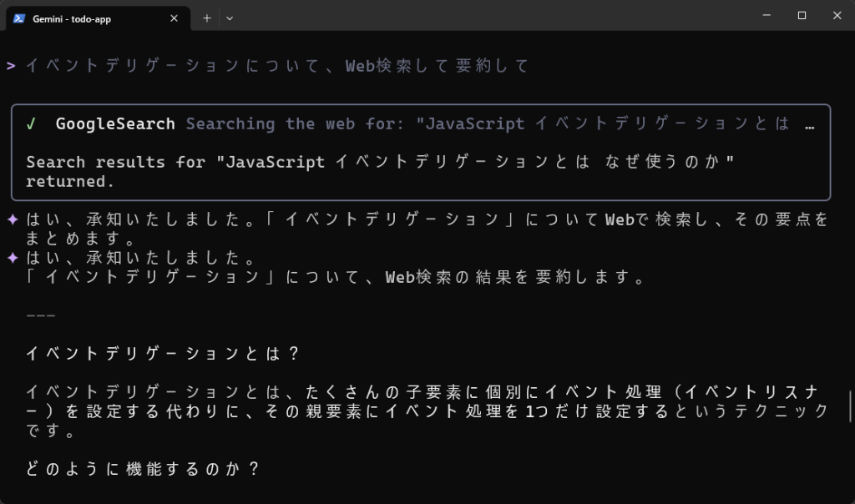Click the --- separator line

click(40, 315)
